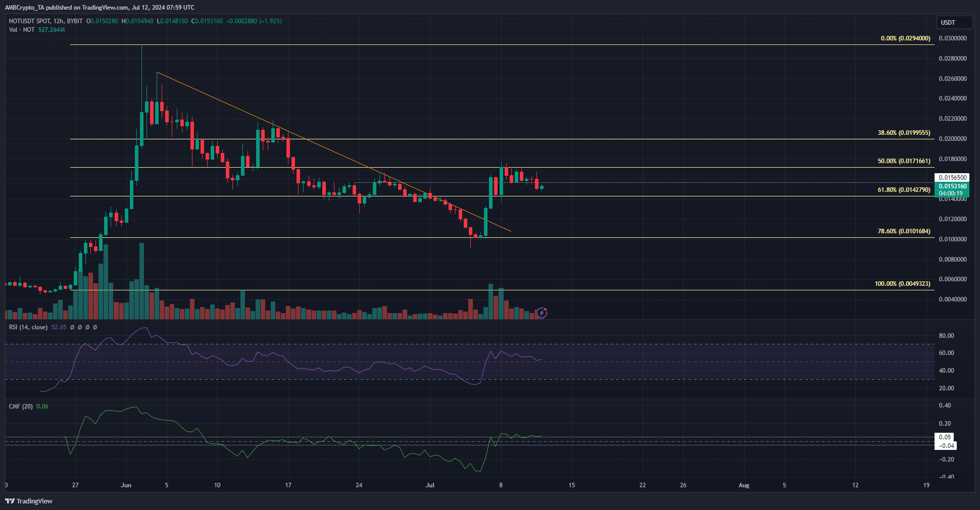
Task: Click the 38.60% (0.0199555) Fibonacci label
Action: point(904,133)
